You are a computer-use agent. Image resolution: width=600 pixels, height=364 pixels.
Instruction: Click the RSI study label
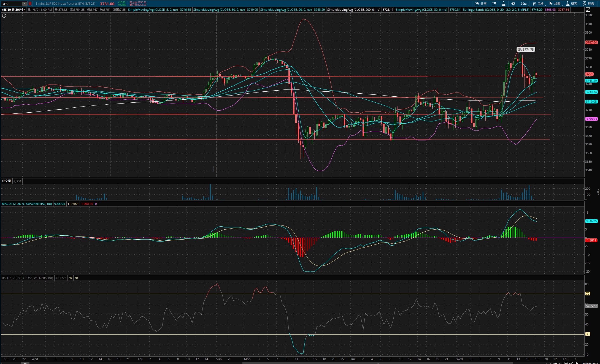coord(27,278)
